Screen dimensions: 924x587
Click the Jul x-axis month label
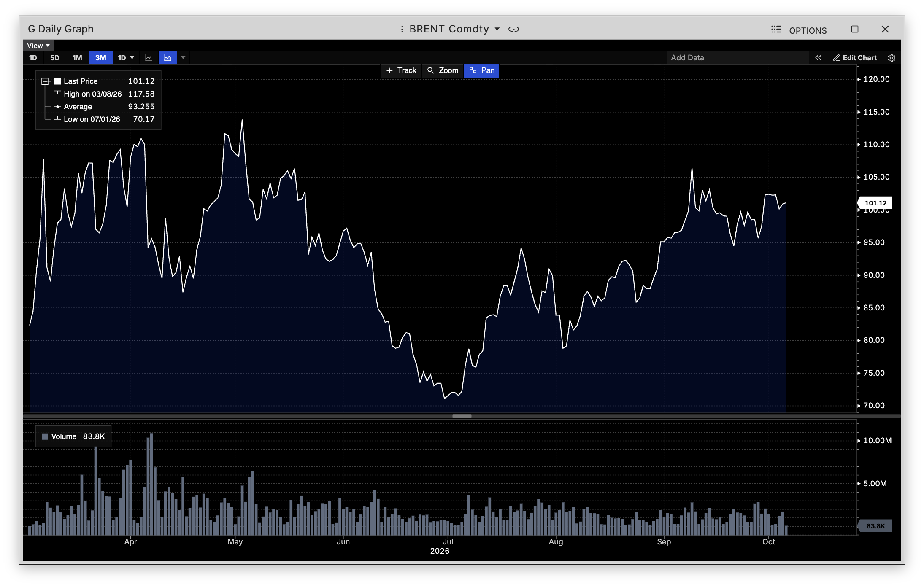coord(448,542)
